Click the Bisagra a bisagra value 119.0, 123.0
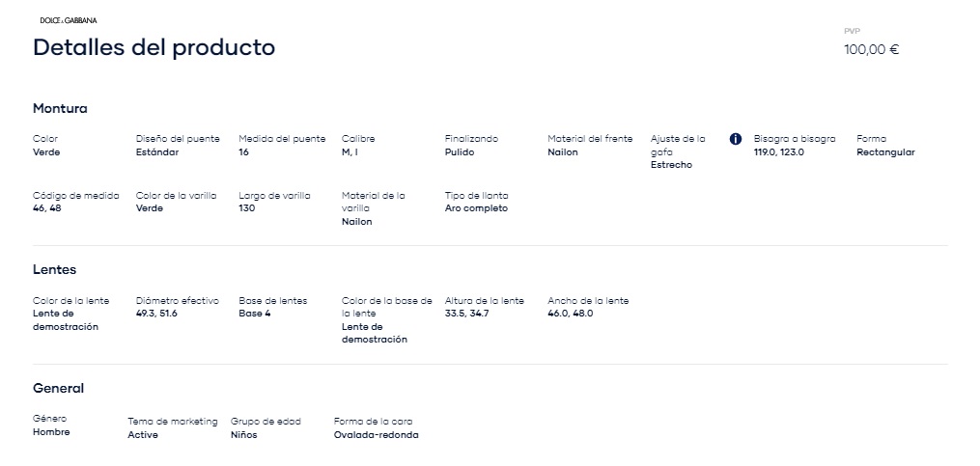Viewport: 980px width, 466px height. point(779,152)
